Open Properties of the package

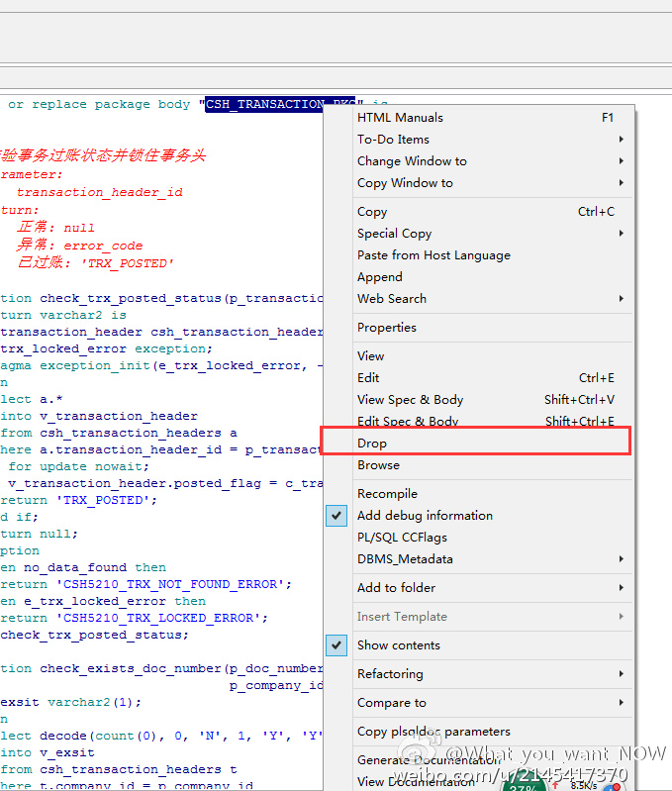point(478,327)
